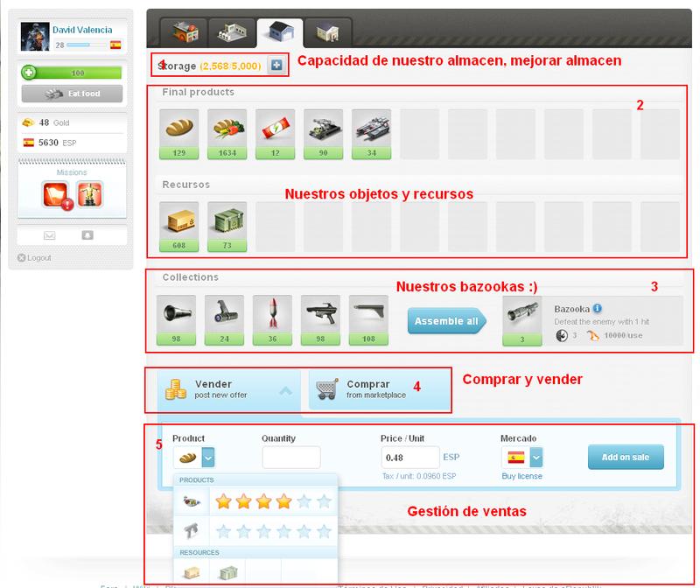
Task: Open the red flag mission icon
Action: pyautogui.click(x=58, y=194)
